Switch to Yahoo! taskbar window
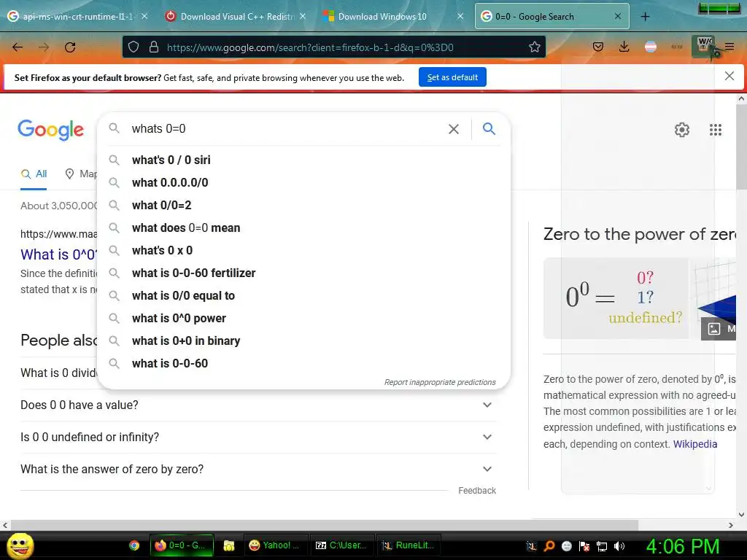 coord(274,545)
